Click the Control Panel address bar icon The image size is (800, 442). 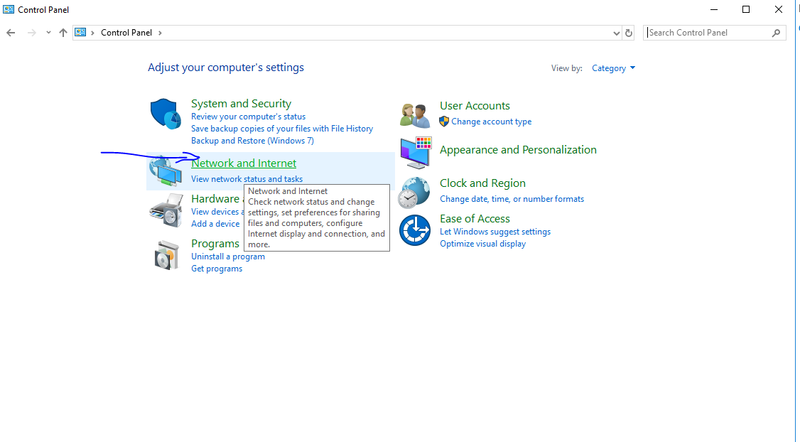[x=81, y=33]
